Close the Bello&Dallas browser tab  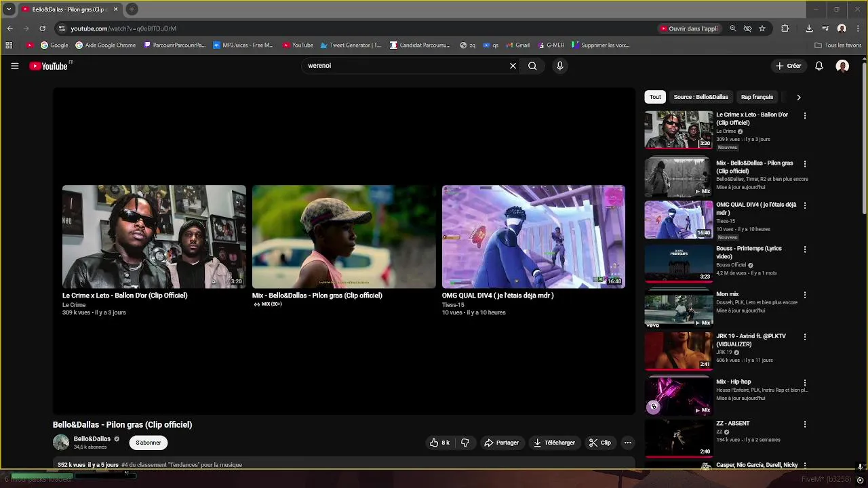coord(115,9)
